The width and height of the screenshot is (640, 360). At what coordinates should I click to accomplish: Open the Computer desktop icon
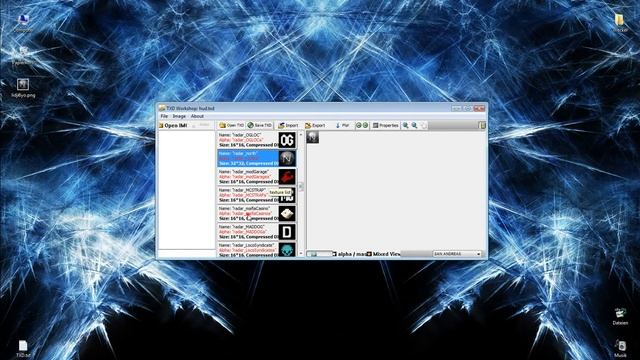point(23,23)
